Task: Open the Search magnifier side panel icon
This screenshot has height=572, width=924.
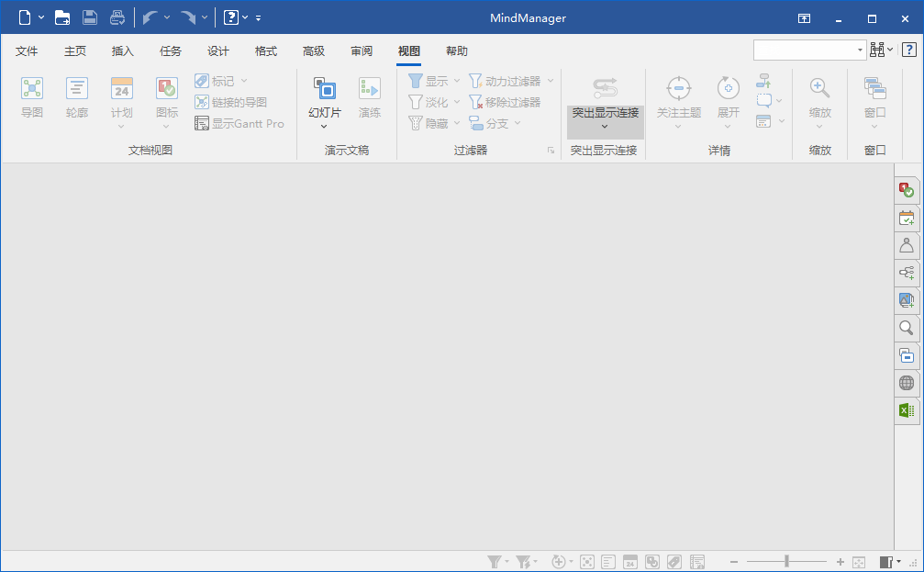Action: pos(907,328)
